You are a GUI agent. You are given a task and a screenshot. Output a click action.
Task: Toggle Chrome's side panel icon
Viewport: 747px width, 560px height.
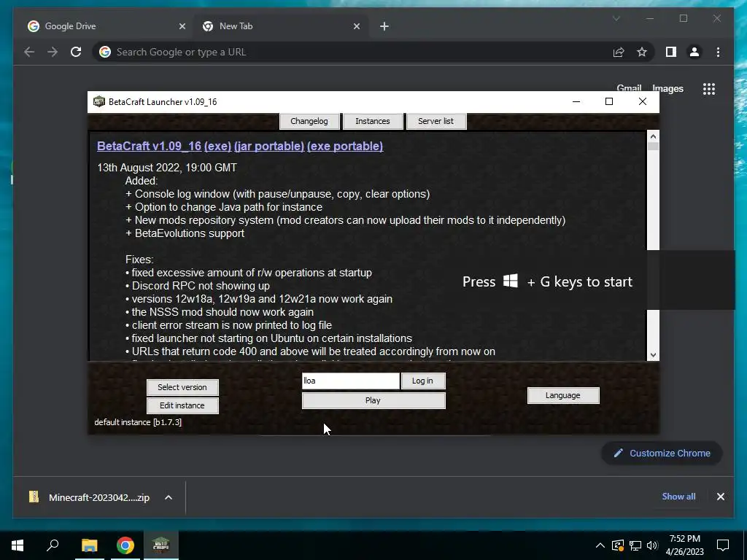pyautogui.click(x=671, y=52)
